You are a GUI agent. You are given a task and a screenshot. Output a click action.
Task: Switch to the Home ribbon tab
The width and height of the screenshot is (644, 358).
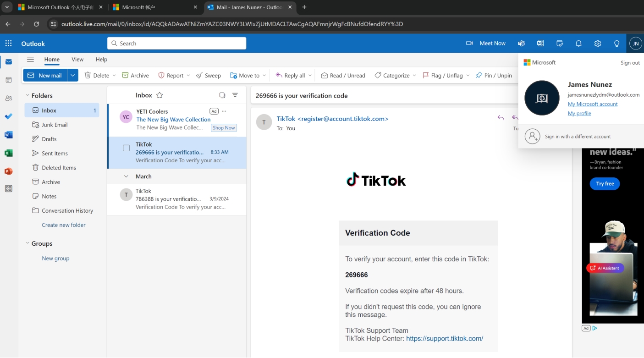52,59
